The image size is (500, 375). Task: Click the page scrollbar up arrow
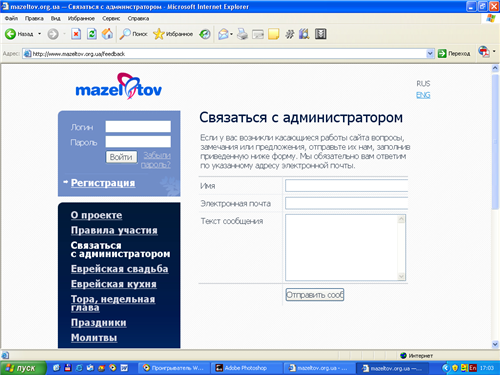495,68
